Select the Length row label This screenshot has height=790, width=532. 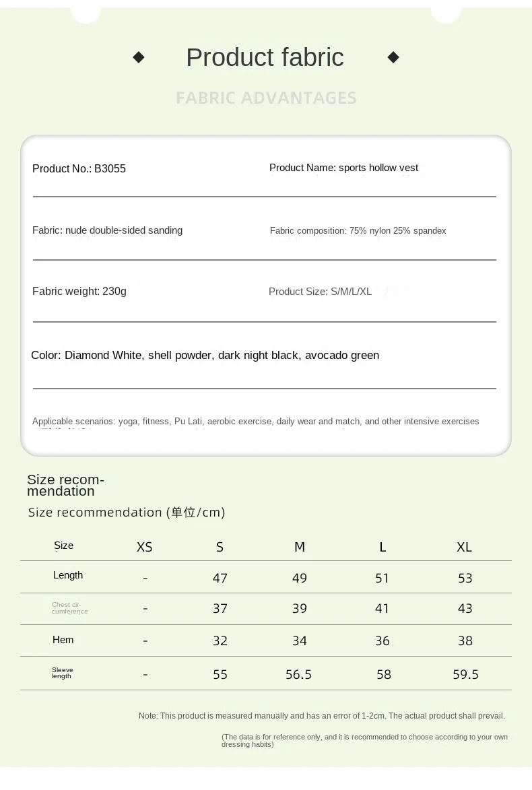(68, 575)
